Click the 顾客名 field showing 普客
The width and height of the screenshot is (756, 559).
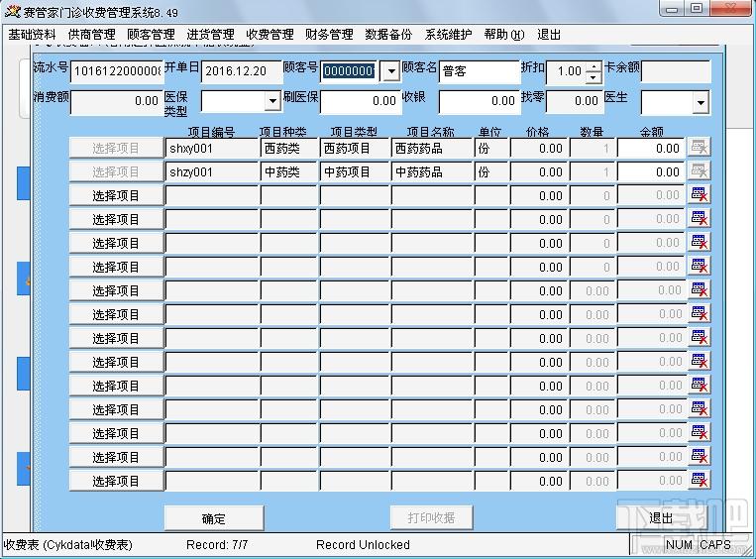pyautogui.click(x=480, y=72)
